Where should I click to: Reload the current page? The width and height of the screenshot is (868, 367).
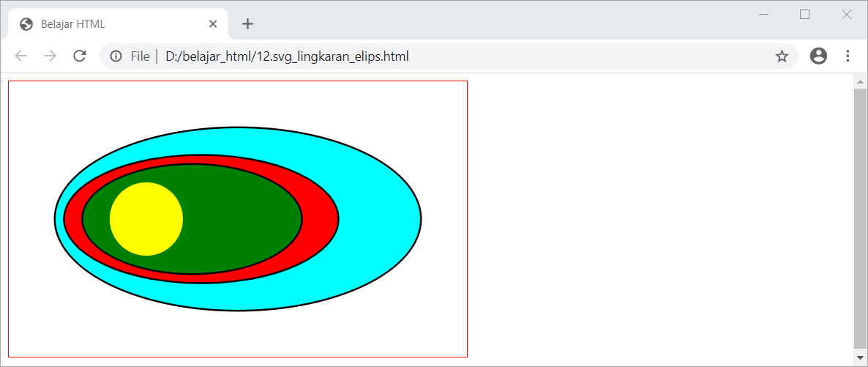click(80, 56)
